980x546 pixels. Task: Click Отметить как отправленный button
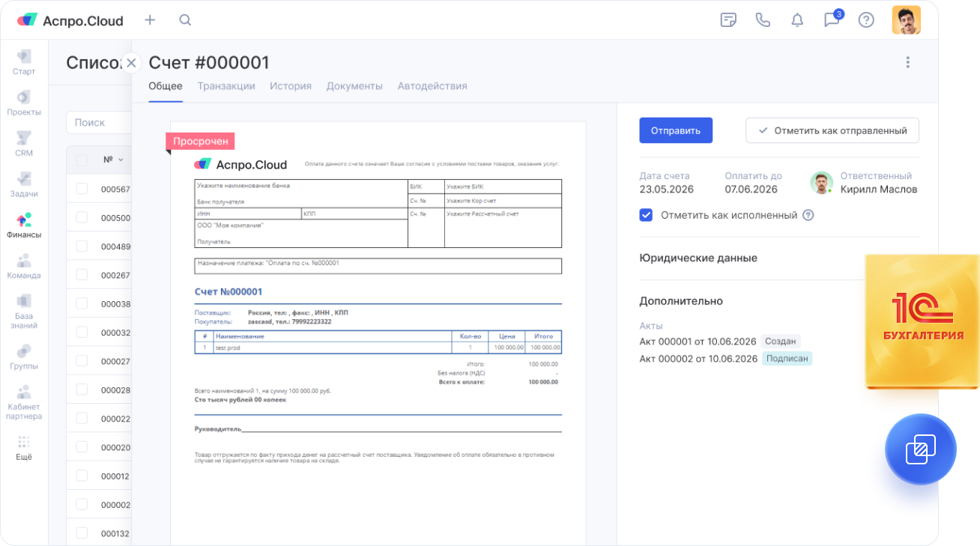tap(832, 130)
